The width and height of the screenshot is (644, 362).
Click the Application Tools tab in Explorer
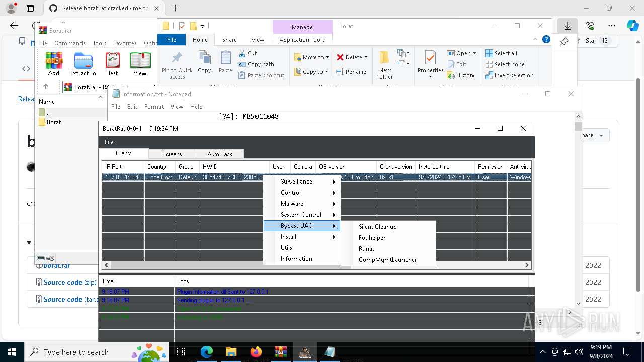coord(302,40)
